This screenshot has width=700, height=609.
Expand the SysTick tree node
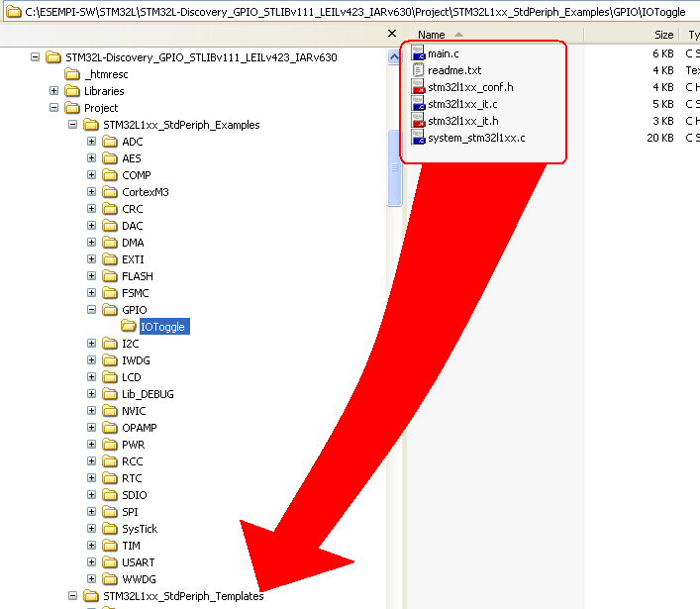coord(91,529)
